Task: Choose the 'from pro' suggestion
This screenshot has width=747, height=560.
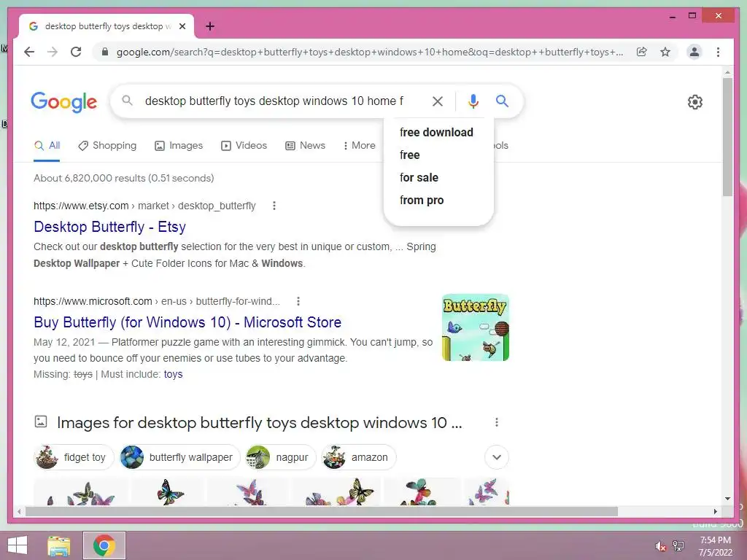Action: point(422,201)
